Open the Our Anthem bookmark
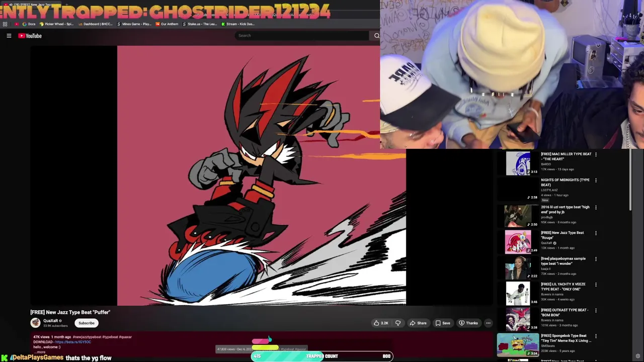This screenshot has width=644, height=362. coord(167,24)
